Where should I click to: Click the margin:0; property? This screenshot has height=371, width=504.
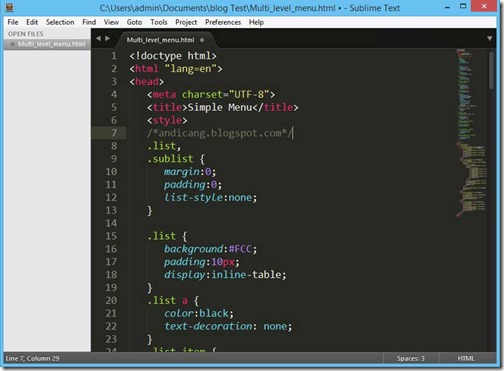click(x=190, y=172)
